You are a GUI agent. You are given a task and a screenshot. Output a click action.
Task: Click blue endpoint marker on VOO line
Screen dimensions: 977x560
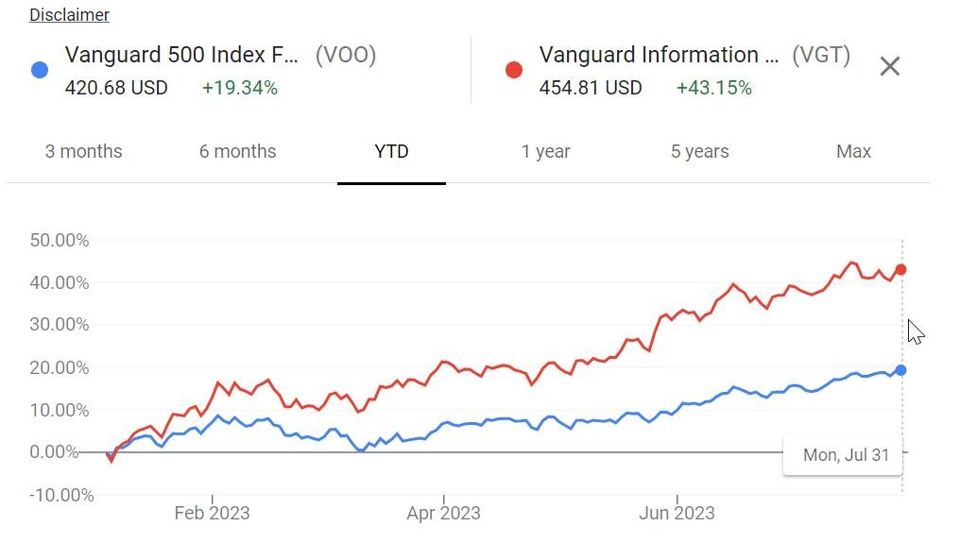900,370
